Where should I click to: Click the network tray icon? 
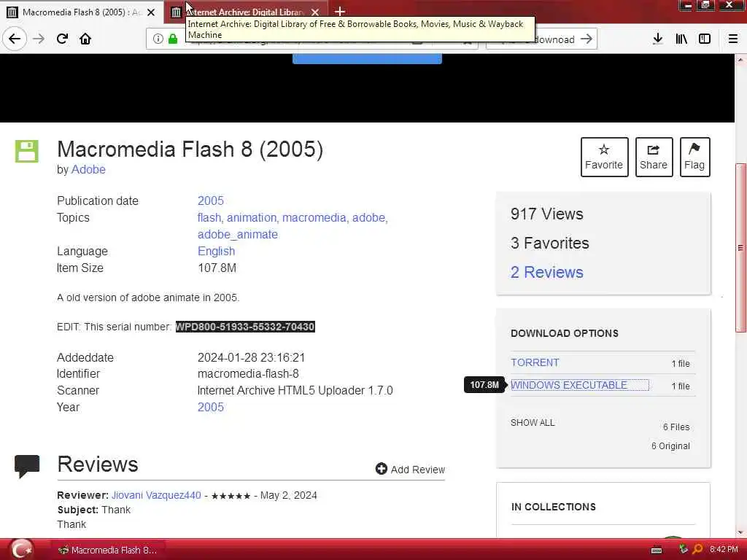click(683, 550)
